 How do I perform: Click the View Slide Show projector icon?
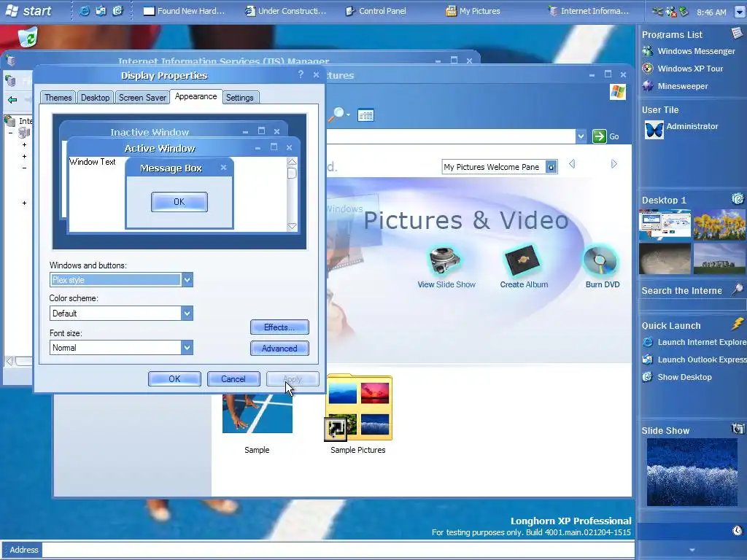446,260
